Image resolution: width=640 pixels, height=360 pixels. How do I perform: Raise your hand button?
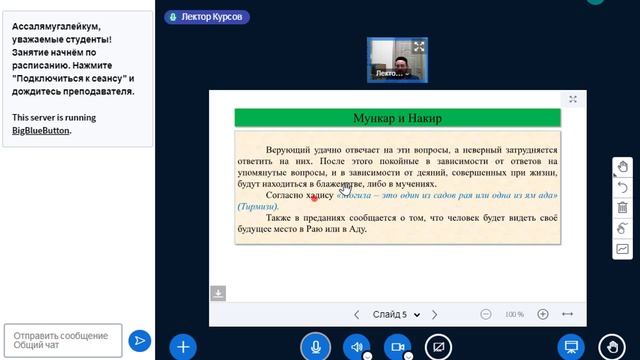(612, 347)
